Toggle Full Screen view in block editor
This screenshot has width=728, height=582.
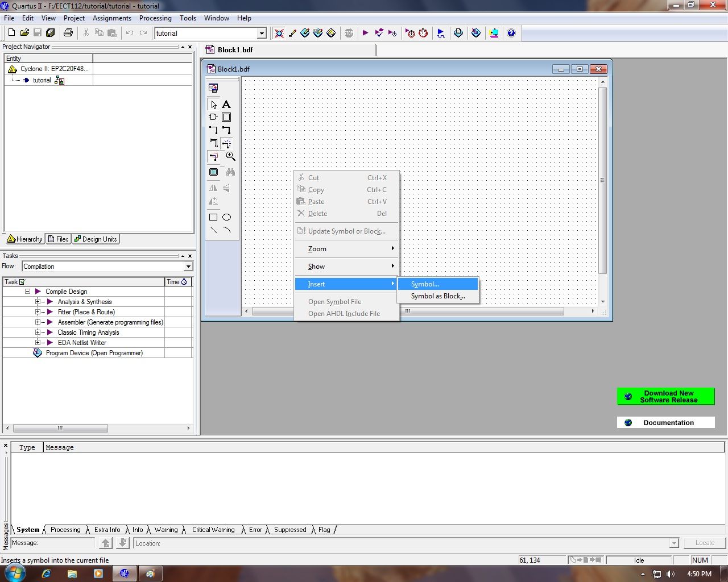[x=213, y=171]
